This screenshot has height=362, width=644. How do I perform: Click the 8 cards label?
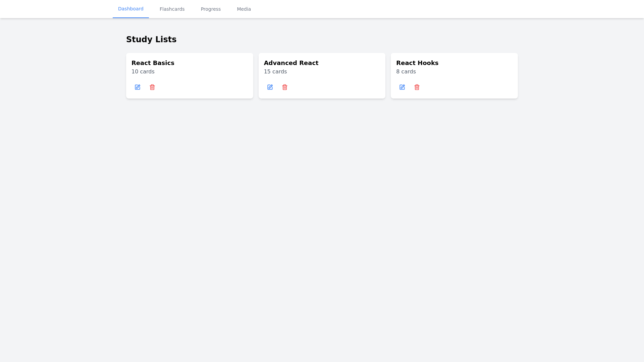pos(406,71)
